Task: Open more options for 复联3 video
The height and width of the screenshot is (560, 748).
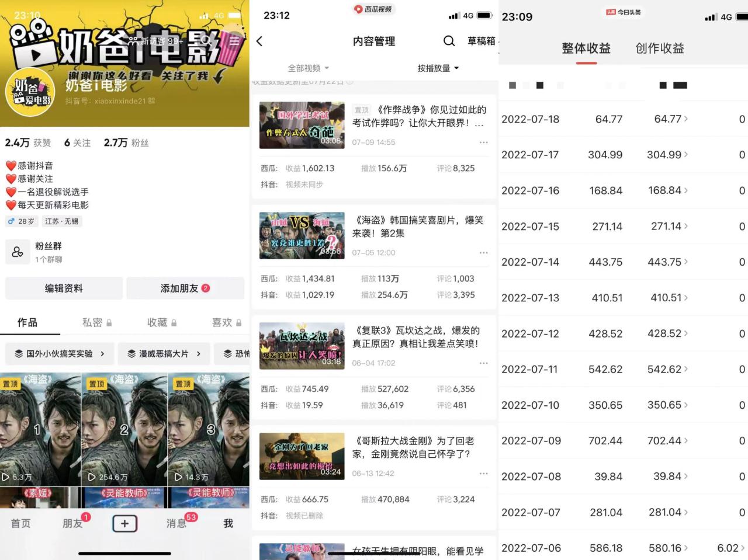Action: (483, 363)
